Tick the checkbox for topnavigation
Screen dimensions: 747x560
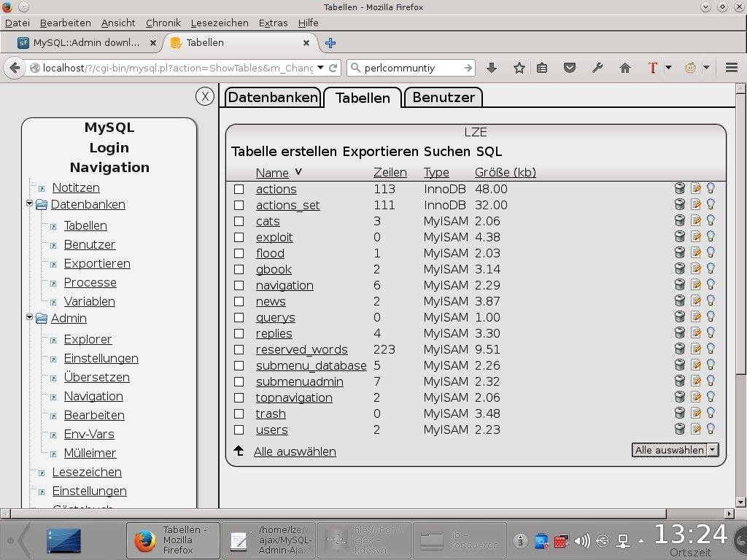click(239, 397)
